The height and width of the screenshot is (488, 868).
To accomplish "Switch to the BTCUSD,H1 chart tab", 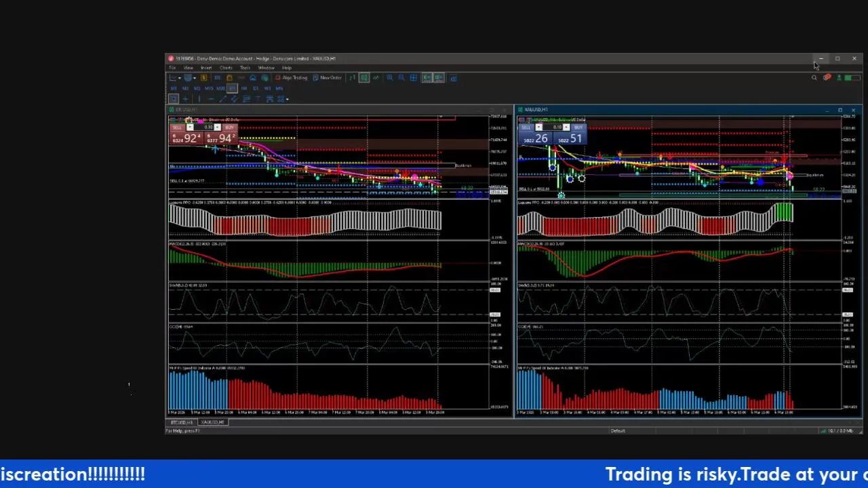I will tap(182, 422).
